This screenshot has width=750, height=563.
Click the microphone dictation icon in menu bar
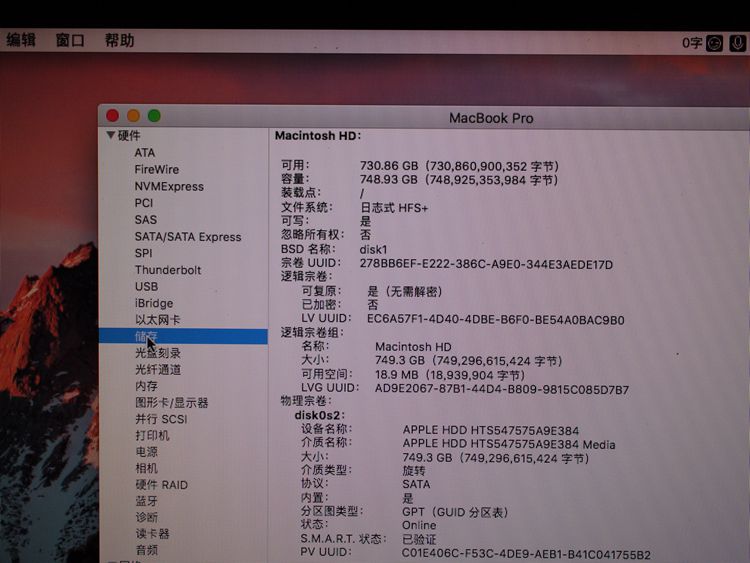737,43
